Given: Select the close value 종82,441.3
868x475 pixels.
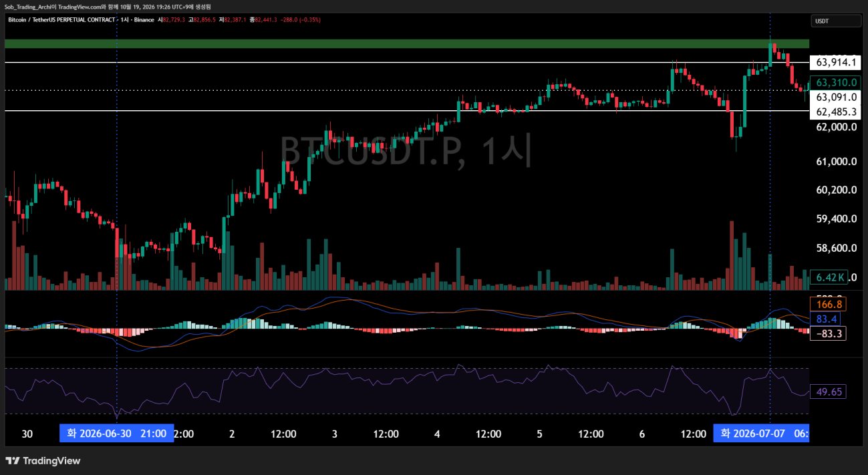Looking at the screenshot, I should tap(263, 20).
